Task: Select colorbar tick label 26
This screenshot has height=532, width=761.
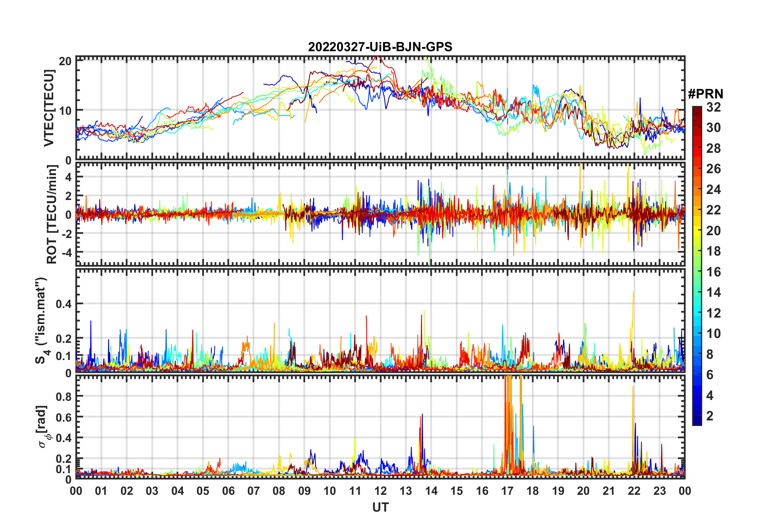Action: click(x=713, y=169)
